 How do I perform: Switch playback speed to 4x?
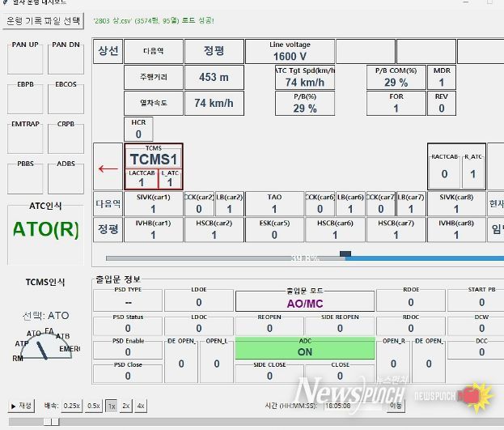141,406
